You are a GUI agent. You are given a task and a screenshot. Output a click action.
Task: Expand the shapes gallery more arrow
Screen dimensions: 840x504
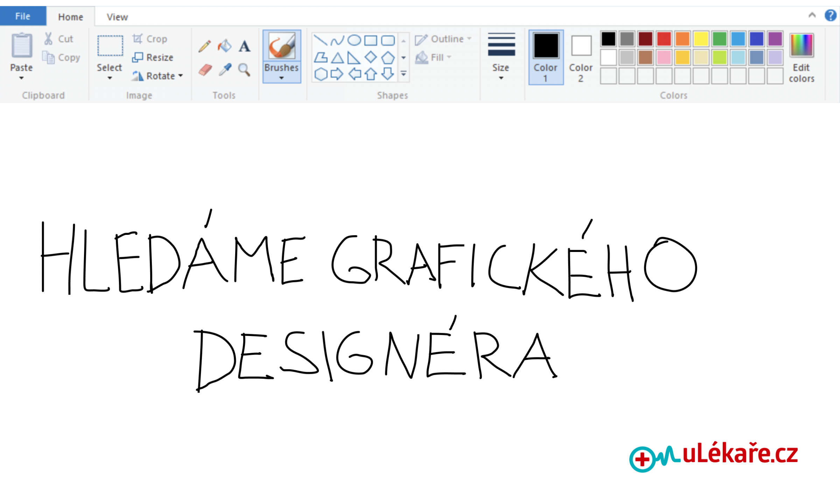pyautogui.click(x=404, y=74)
